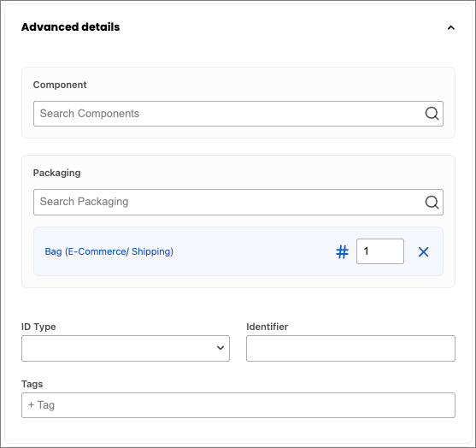Click the Component section label
Screen dimensions: 476x448
60,85
